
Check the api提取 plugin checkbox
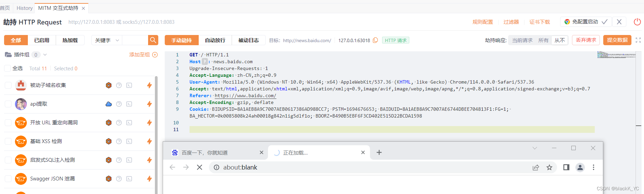[8, 104]
